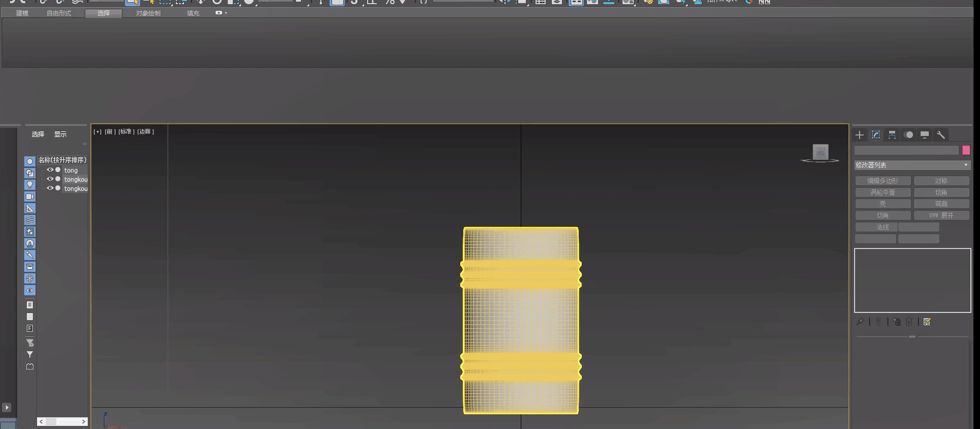Viewport: 980px width, 429px height.
Task: Switch to the 选择 ribbon tab
Action: point(104,13)
